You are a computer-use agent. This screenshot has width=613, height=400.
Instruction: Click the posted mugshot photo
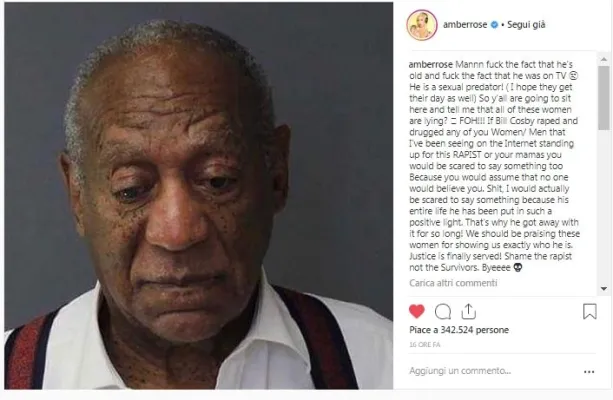(x=199, y=196)
